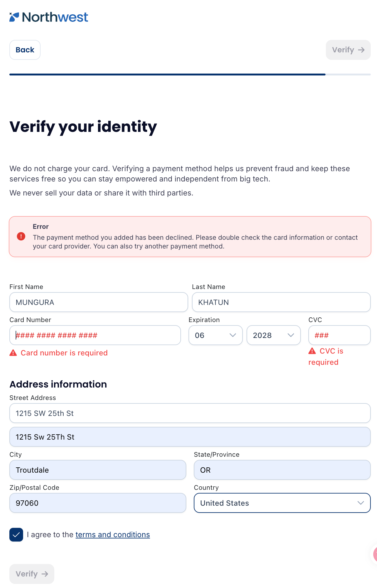Focus the Card Number input field
Screen dimensions: 377x588
point(95,335)
